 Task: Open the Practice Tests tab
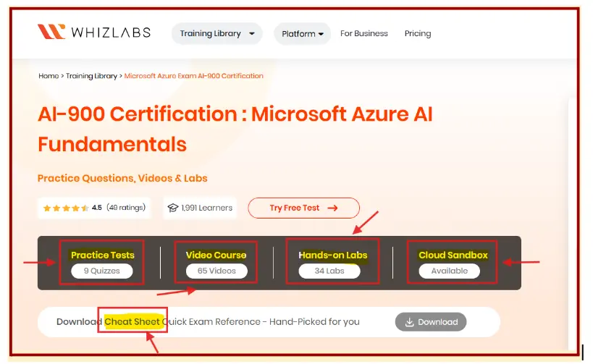pyautogui.click(x=103, y=255)
